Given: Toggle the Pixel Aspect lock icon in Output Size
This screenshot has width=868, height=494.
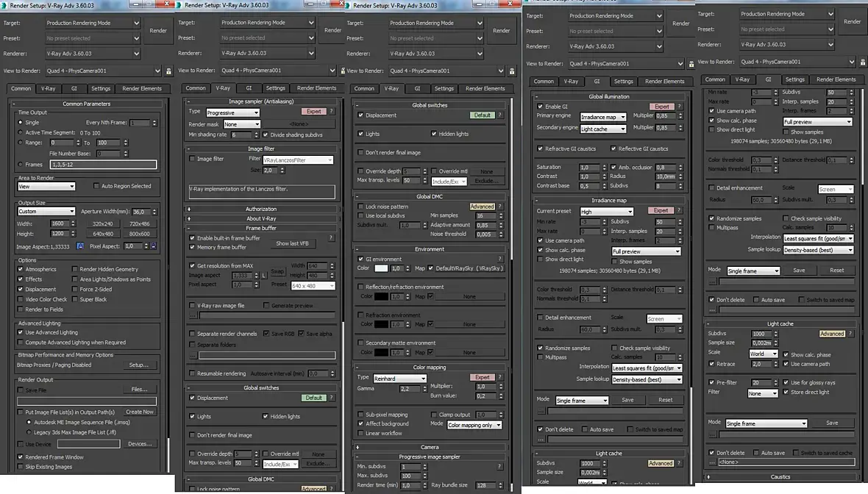Looking at the screenshot, I should click(x=153, y=246).
